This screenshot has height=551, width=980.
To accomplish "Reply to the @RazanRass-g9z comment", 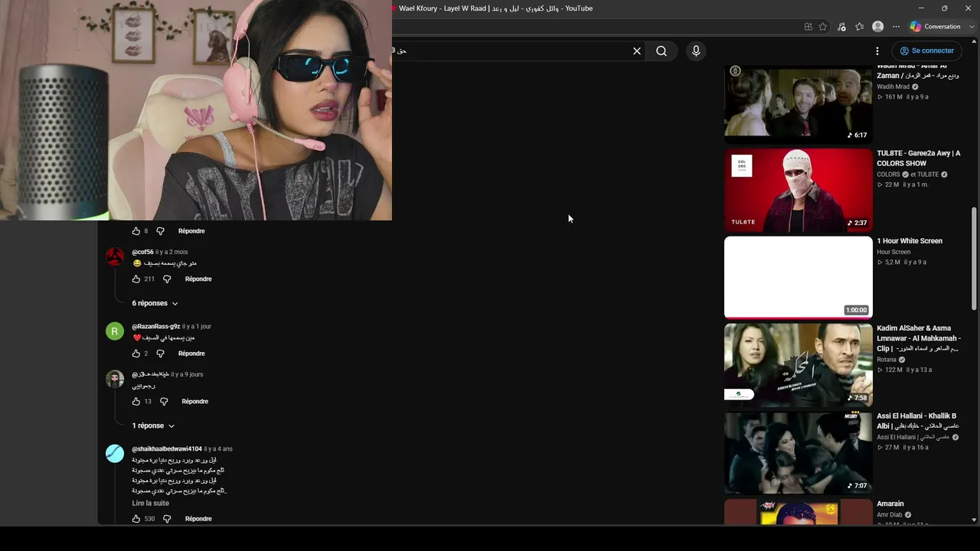I will tap(191, 354).
